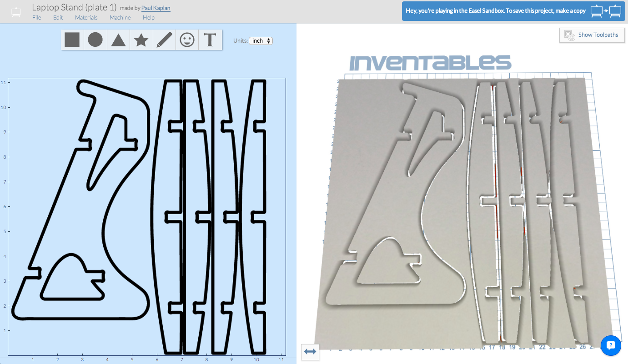Open the Edit menu
Viewport: 628px width, 364px height.
[x=58, y=18]
